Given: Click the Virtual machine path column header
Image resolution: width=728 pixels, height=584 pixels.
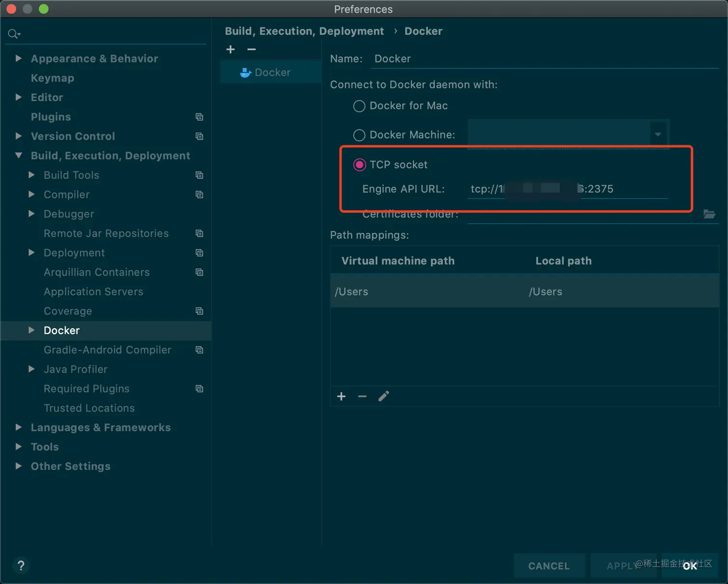Looking at the screenshot, I should coord(398,261).
